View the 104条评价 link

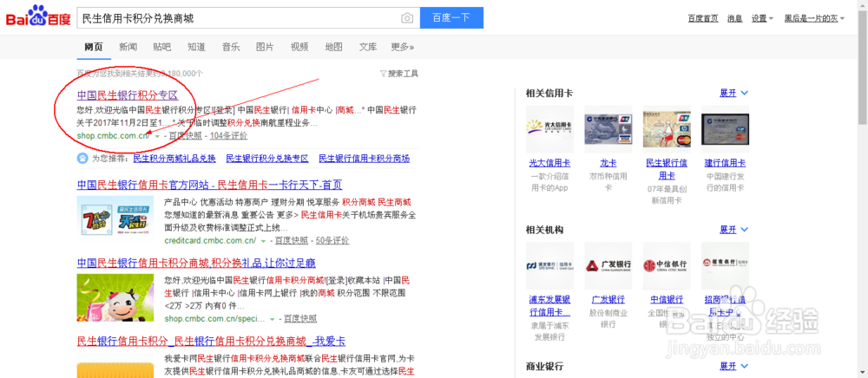click(x=228, y=136)
